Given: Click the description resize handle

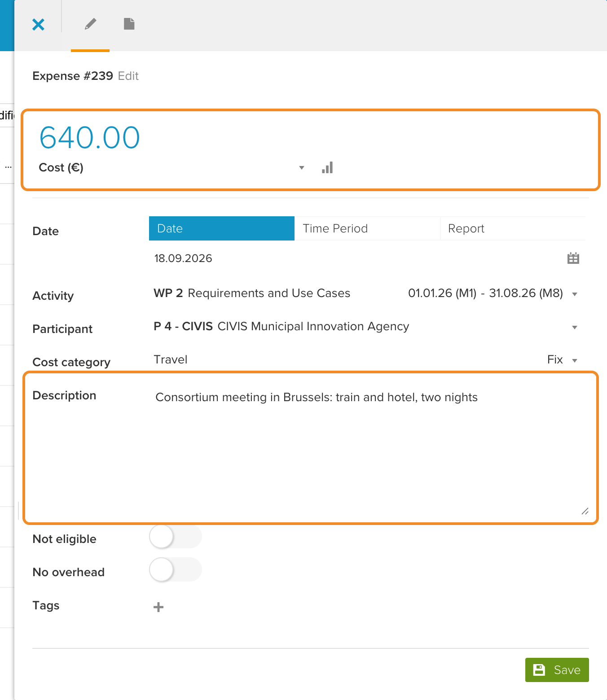Looking at the screenshot, I should [585, 511].
